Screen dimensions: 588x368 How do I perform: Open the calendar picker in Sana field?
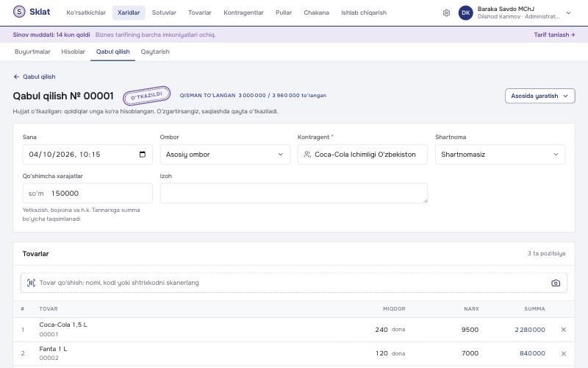143,155
